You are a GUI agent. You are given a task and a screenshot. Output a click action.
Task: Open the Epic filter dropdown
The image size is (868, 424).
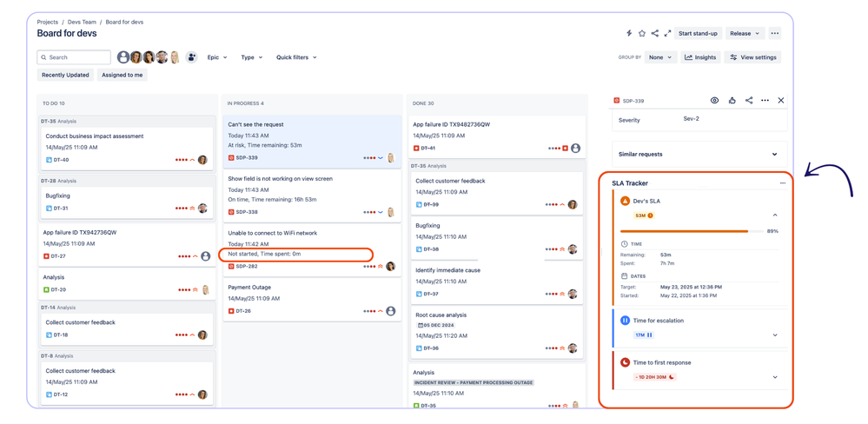(217, 57)
